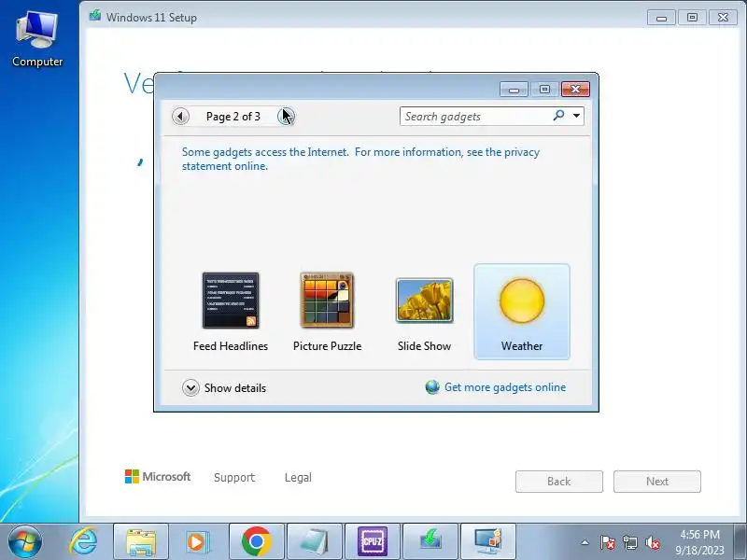747x560 pixels.
Task: Click Show desktop strip beside clock
Action: [740, 542]
